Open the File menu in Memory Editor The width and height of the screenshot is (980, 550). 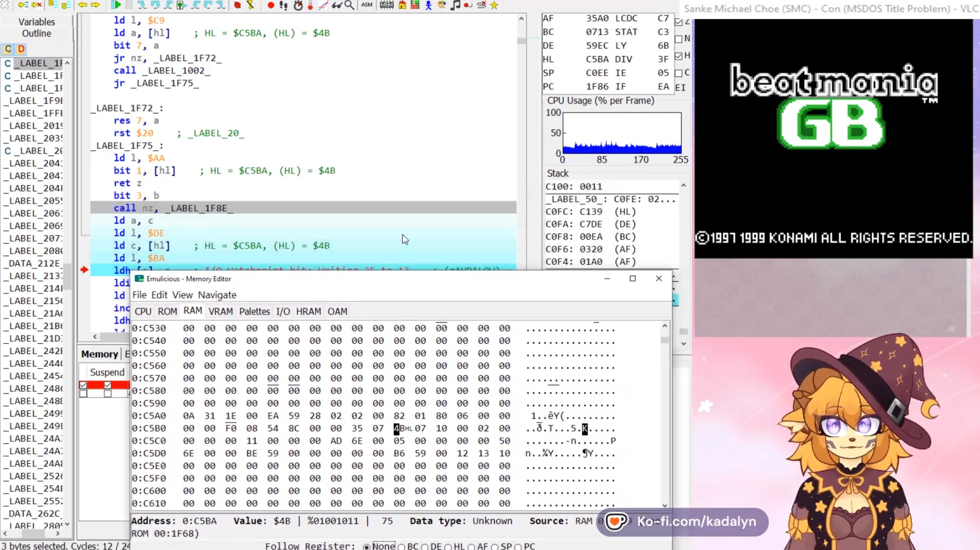tap(139, 295)
